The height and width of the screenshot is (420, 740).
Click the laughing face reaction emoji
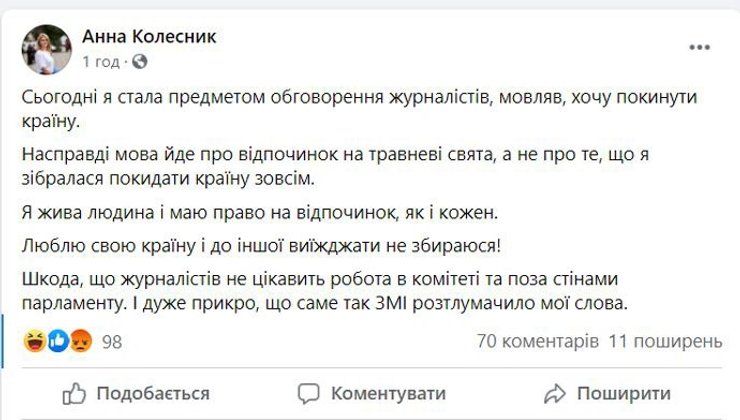click(x=35, y=342)
